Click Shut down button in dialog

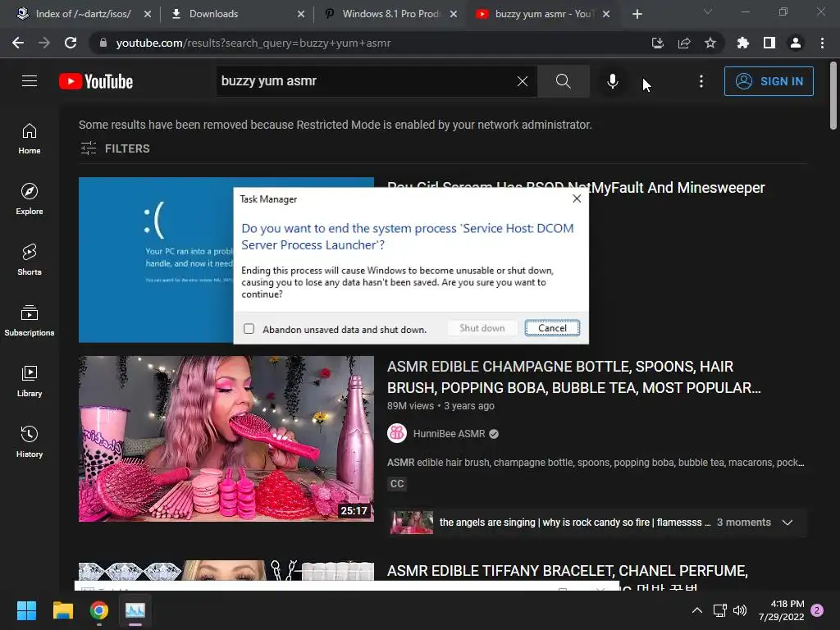482,328
